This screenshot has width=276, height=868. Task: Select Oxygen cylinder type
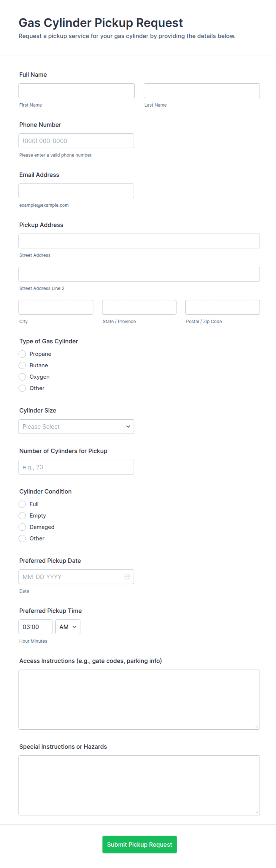(22, 377)
